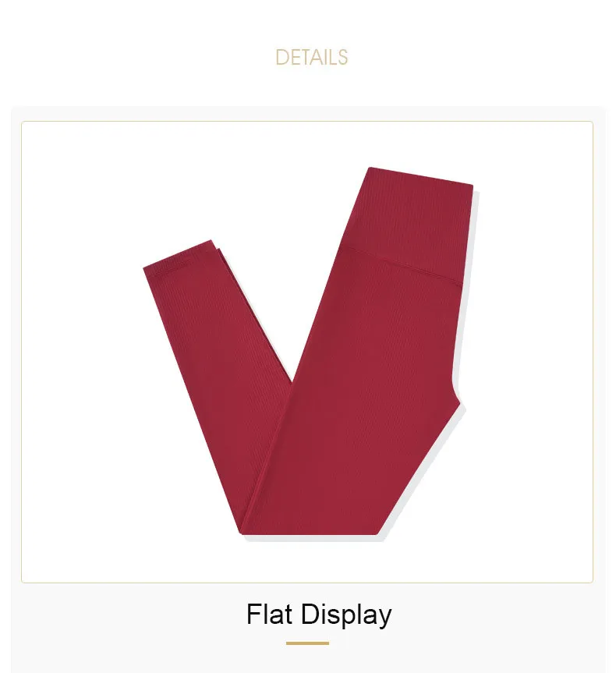This screenshot has width=616, height=673.
Task: Click the word Display in the caption
Action: click(346, 615)
